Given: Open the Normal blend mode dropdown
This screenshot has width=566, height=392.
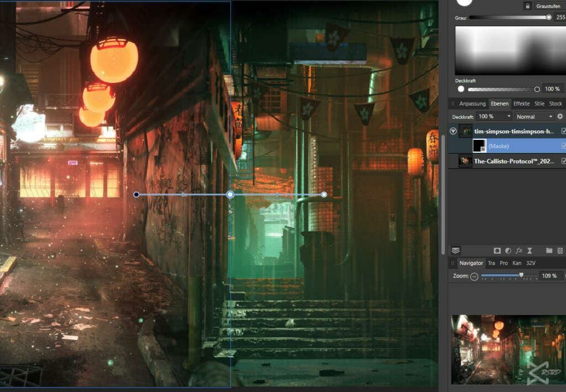Looking at the screenshot, I should (534, 117).
